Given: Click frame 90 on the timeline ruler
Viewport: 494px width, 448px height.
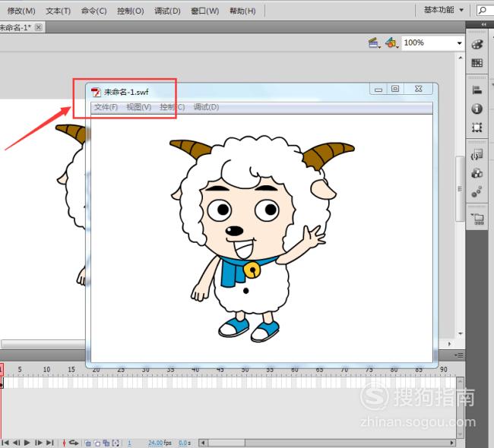Looking at the screenshot, I should click(x=443, y=370).
